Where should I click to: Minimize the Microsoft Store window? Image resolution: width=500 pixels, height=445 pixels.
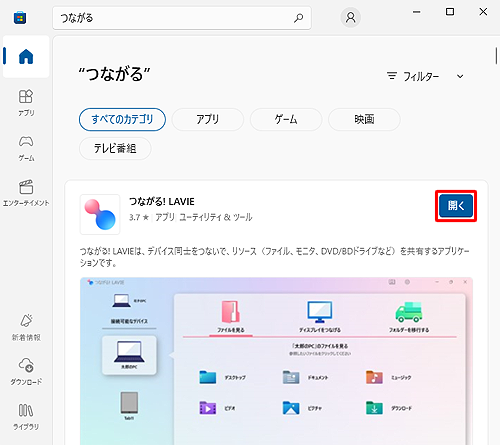(x=416, y=12)
